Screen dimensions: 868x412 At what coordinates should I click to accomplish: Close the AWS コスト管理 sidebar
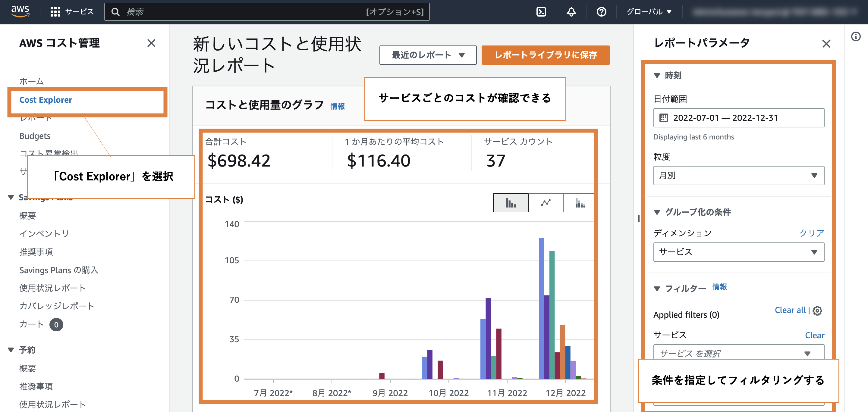pos(151,43)
